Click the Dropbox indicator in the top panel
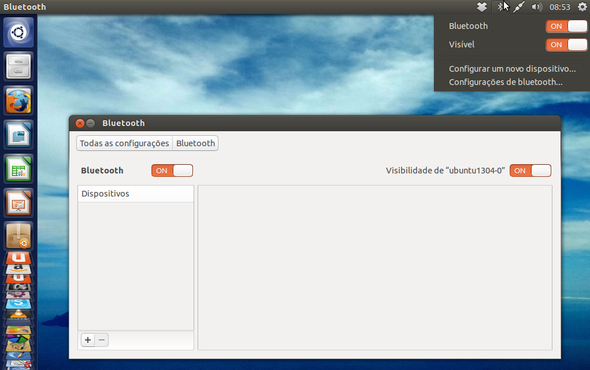Screen dimensions: 590x370 482,7
